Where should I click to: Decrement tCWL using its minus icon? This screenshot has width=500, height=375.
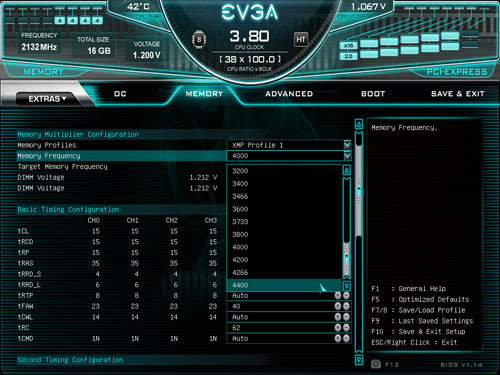[346, 317]
